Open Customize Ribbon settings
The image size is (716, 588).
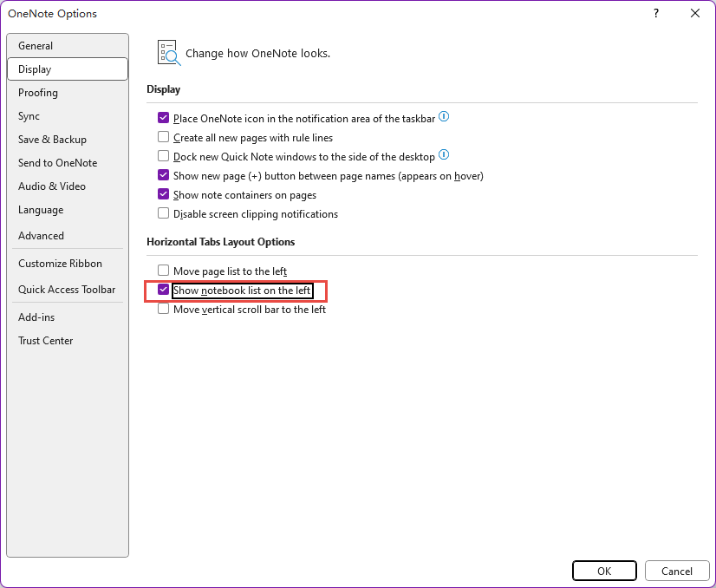68,264
